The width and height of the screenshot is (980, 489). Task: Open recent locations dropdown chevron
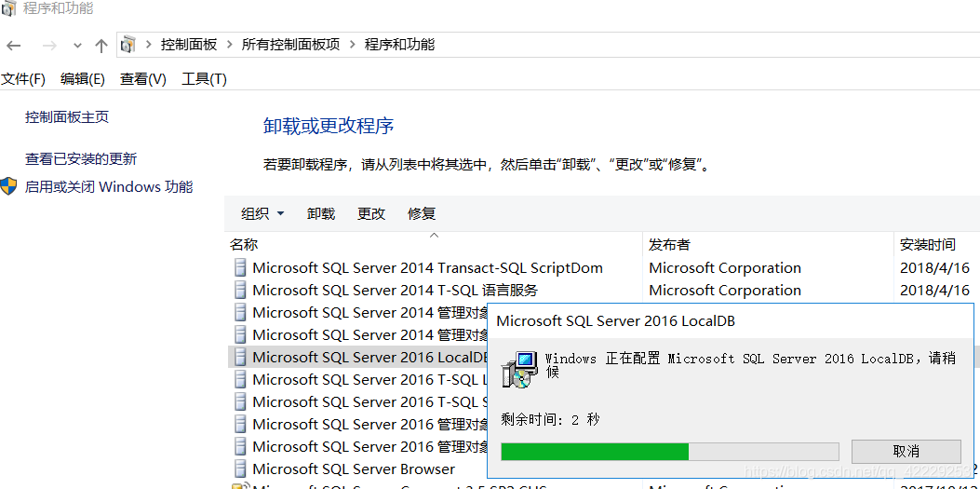77,46
